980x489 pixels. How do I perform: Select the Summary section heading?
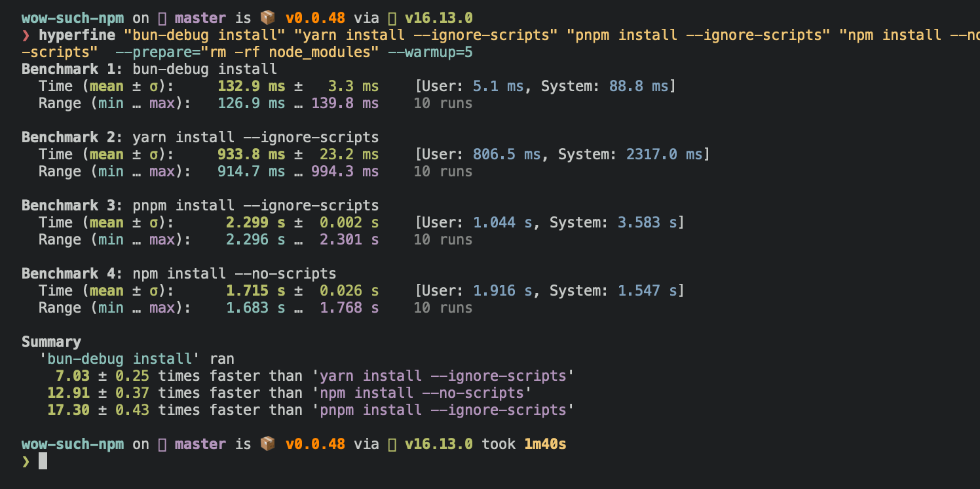point(51,342)
